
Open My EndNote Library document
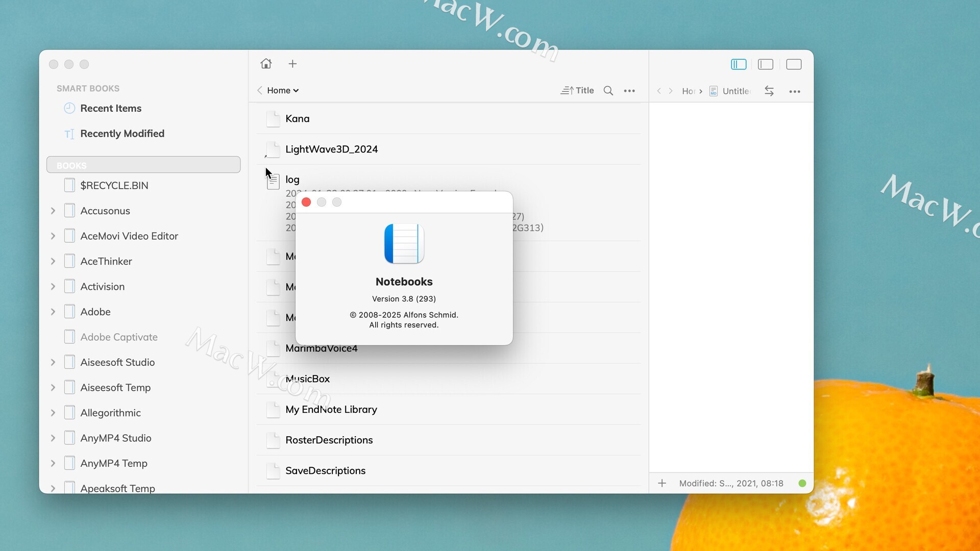click(449, 409)
